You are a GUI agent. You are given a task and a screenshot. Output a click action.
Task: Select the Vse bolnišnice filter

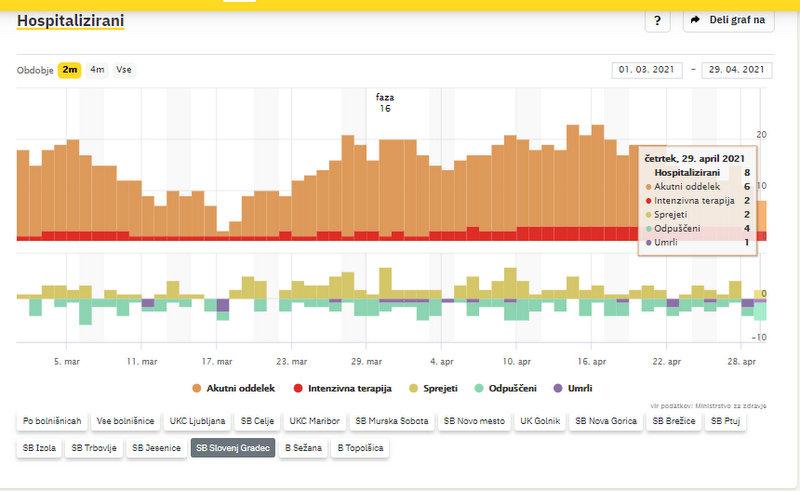pyautogui.click(x=125, y=421)
